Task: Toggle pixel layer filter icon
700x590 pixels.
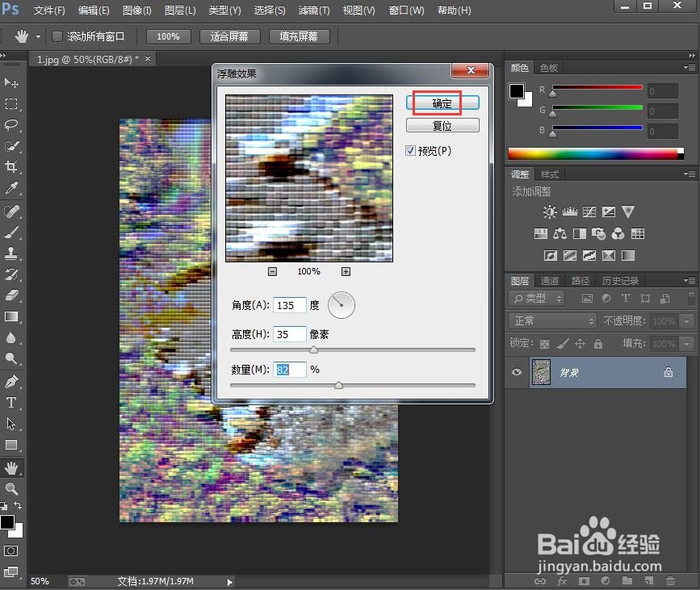Action: (587, 298)
